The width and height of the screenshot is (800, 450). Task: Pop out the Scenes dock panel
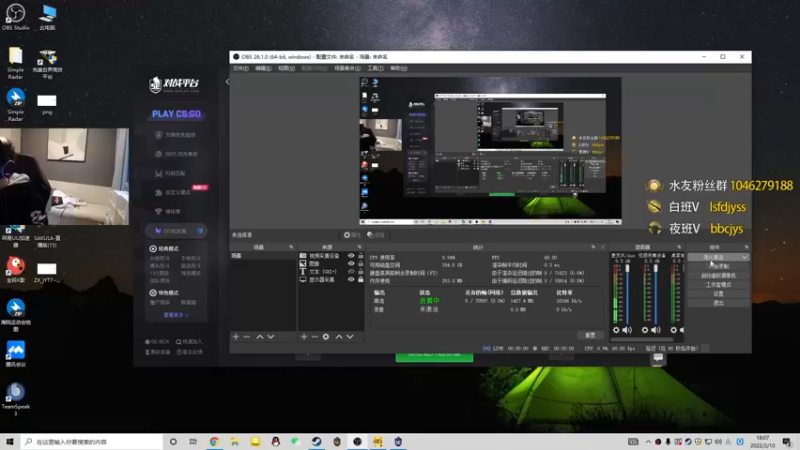point(291,247)
